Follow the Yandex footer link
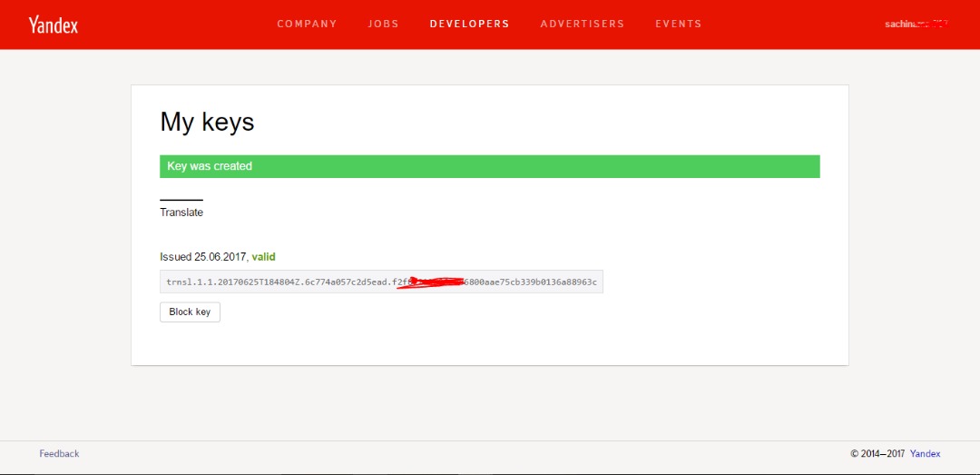The image size is (980, 475). point(925,454)
